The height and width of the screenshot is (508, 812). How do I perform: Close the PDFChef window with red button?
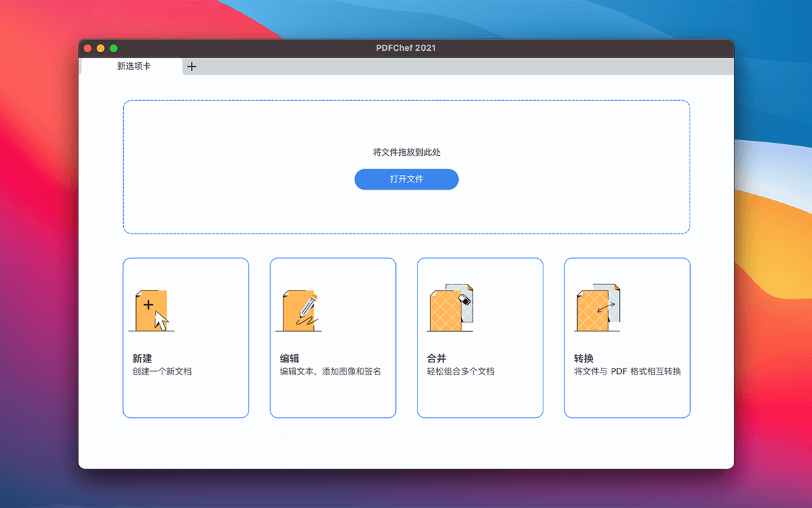(x=87, y=48)
